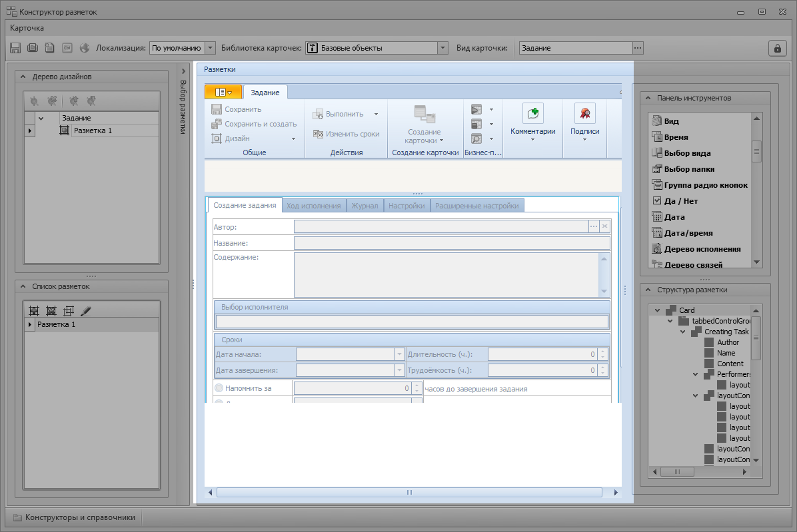Select the Напомнить за radio button
The height and width of the screenshot is (532, 797).
pos(219,388)
